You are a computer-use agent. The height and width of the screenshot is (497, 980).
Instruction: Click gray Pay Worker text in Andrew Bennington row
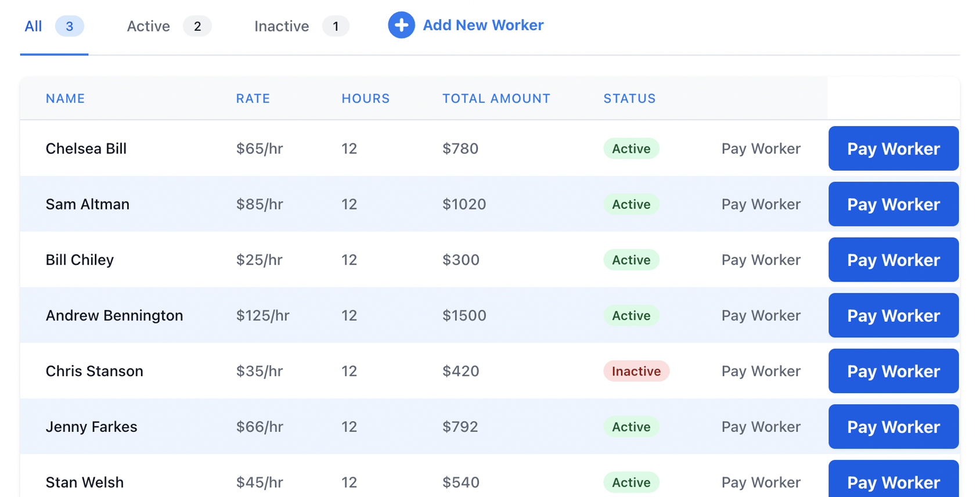pyautogui.click(x=761, y=315)
